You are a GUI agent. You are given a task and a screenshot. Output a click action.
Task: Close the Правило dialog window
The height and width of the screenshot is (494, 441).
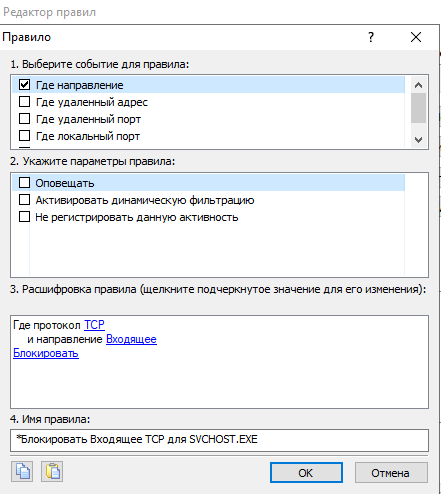[416, 37]
